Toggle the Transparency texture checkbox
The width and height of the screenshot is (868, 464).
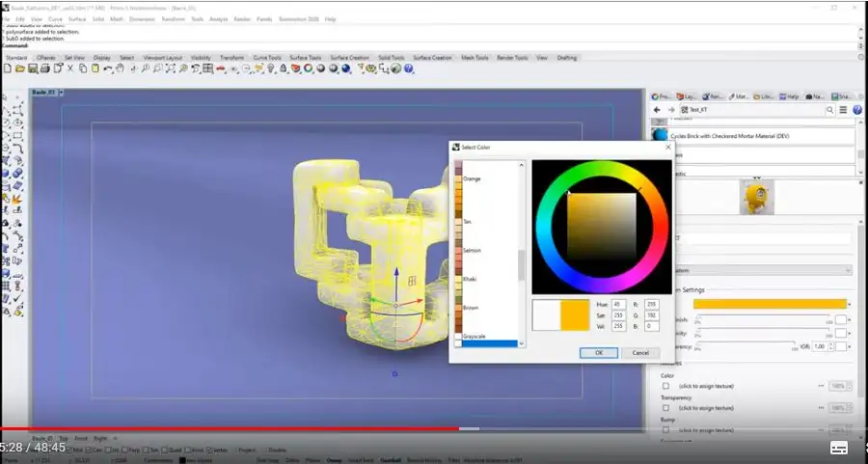[665, 408]
